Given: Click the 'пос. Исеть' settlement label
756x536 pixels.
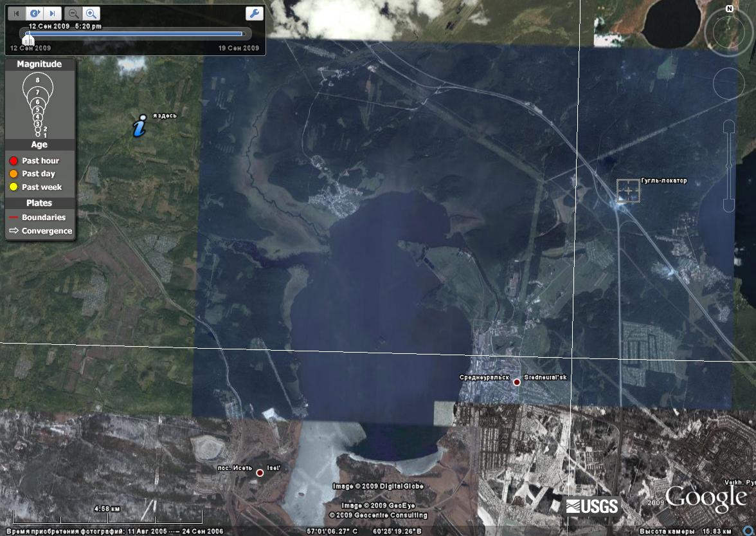Looking at the screenshot, I should [x=234, y=468].
